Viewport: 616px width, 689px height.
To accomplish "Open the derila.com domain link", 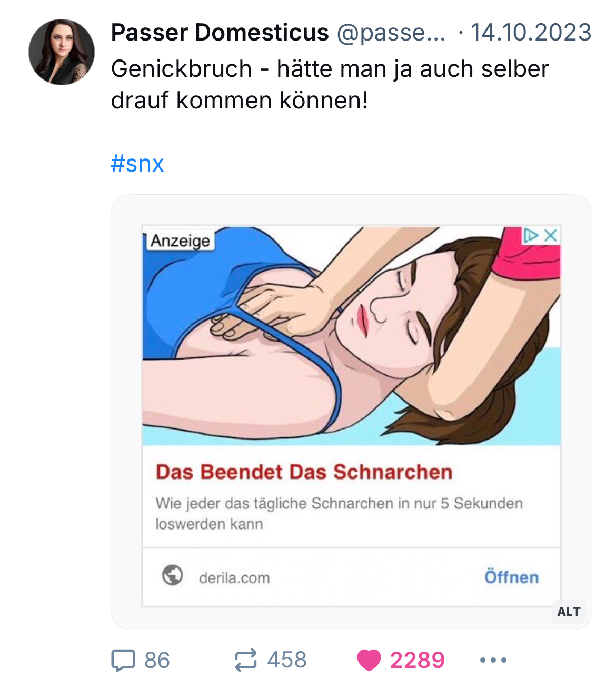I will (x=234, y=578).
